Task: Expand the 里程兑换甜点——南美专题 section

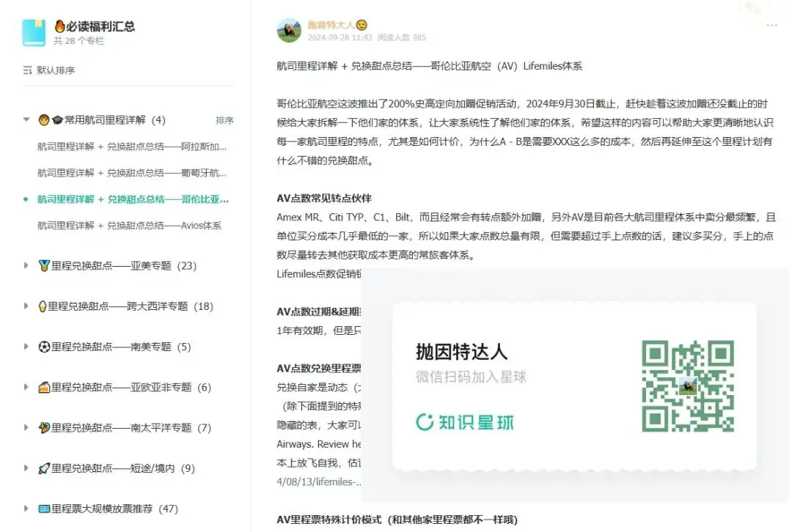Action: [27, 347]
